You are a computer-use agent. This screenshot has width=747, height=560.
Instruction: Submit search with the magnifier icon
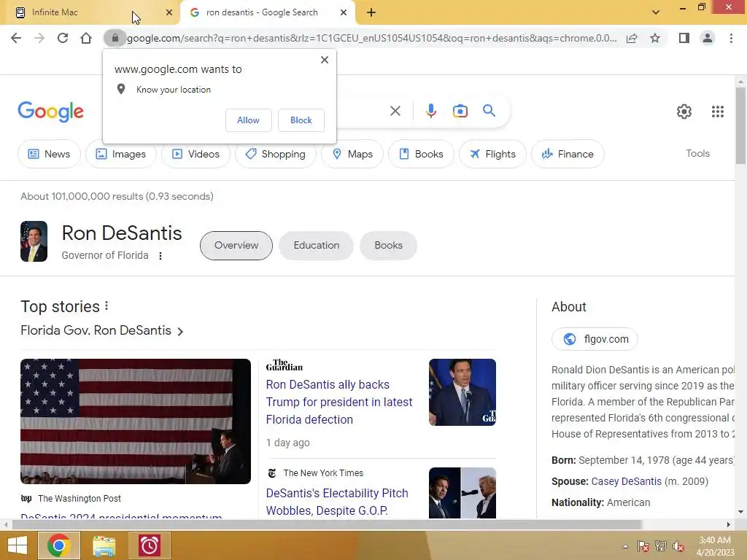click(489, 111)
